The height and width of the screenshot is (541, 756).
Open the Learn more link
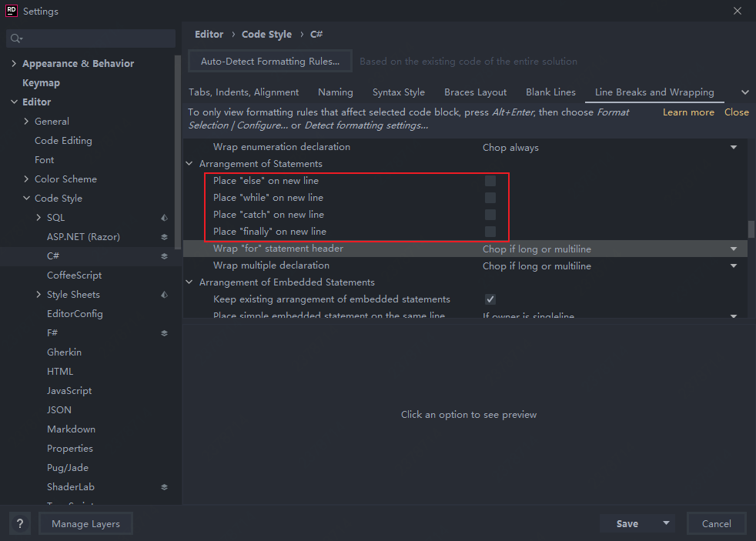687,112
